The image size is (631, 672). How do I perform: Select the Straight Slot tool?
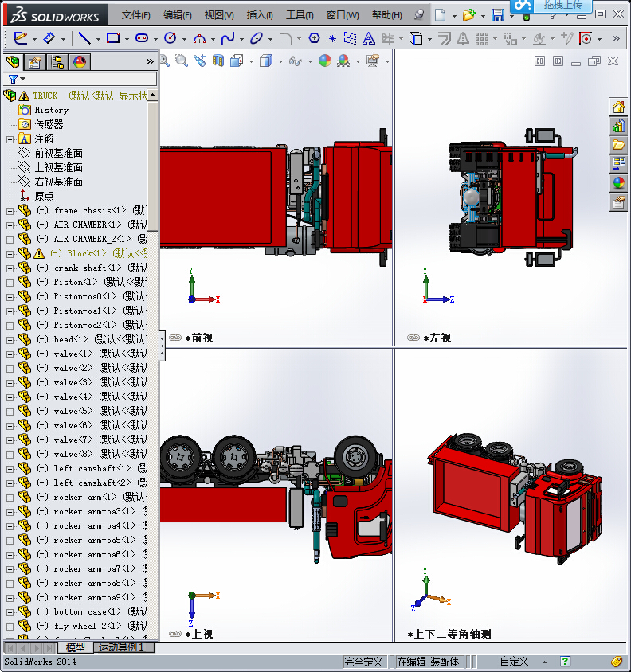(142, 38)
